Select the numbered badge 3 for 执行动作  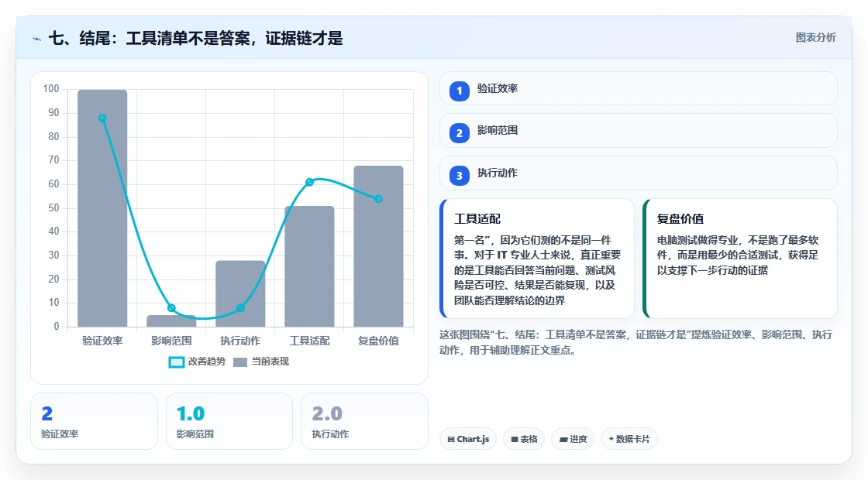click(x=459, y=176)
